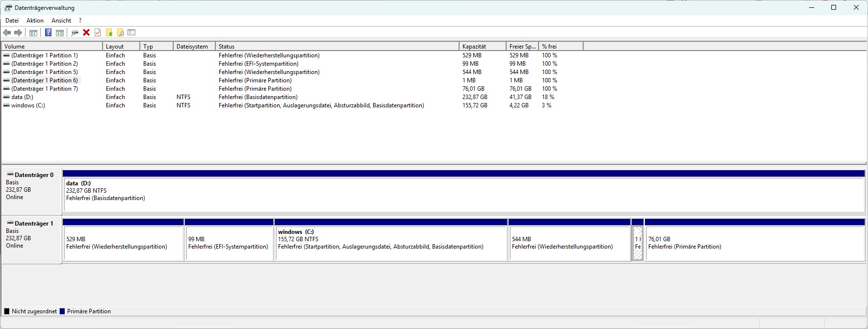Click the checklist view settings toolbar icon

tap(131, 33)
